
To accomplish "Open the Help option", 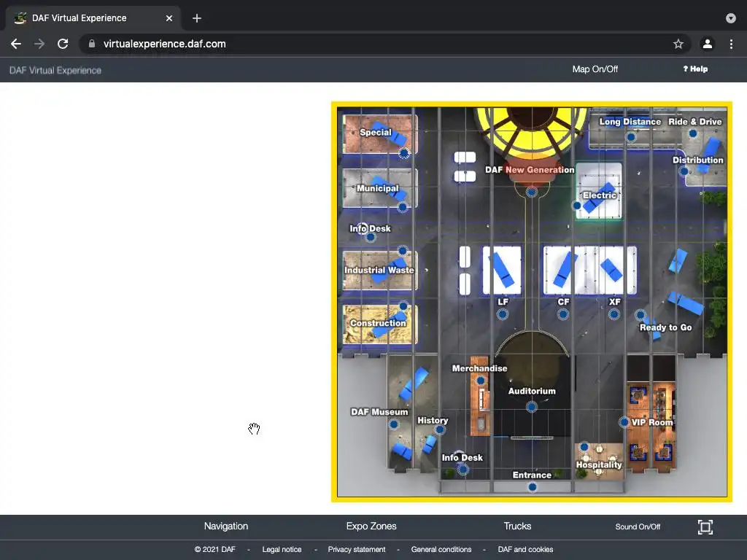I will point(695,69).
